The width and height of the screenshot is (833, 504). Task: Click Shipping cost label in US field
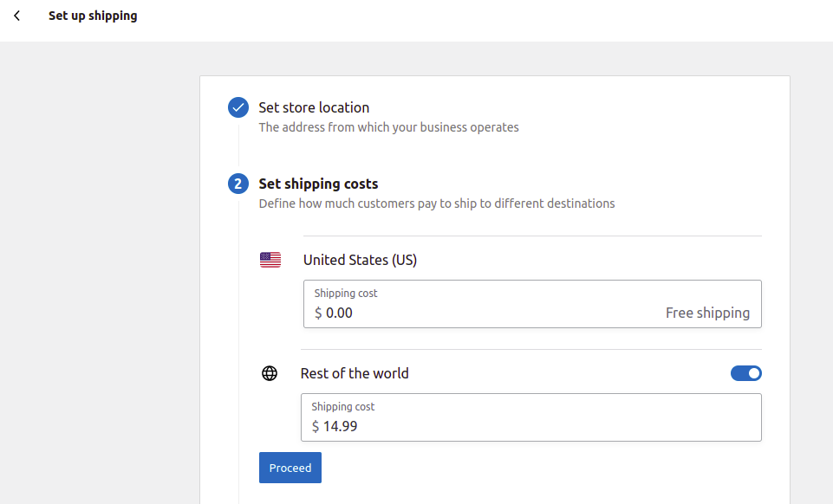tap(345, 294)
